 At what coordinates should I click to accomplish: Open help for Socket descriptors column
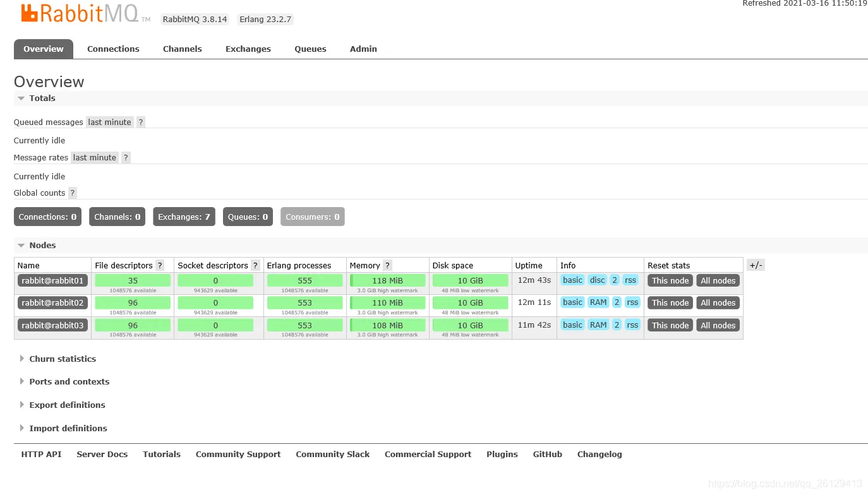click(x=255, y=265)
